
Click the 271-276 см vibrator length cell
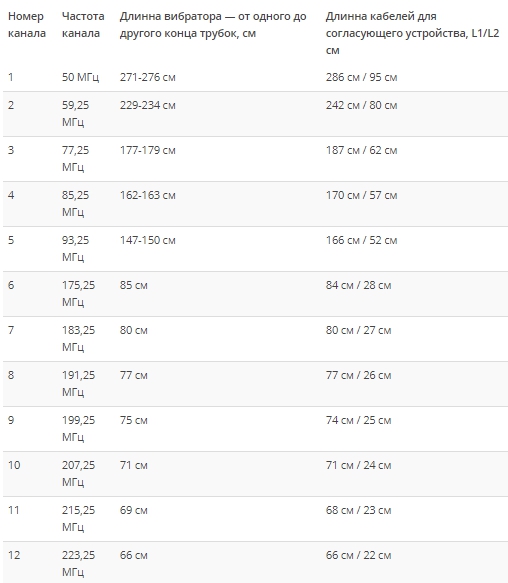147,77
